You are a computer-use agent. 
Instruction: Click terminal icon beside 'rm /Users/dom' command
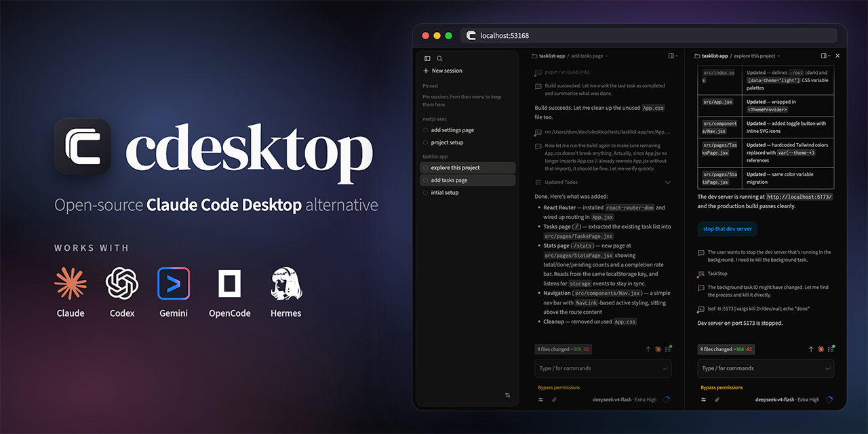[x=538, y=132]
